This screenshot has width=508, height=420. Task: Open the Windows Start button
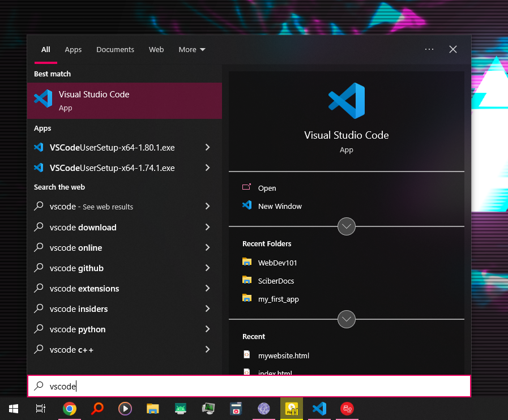[x=13, y=409]
